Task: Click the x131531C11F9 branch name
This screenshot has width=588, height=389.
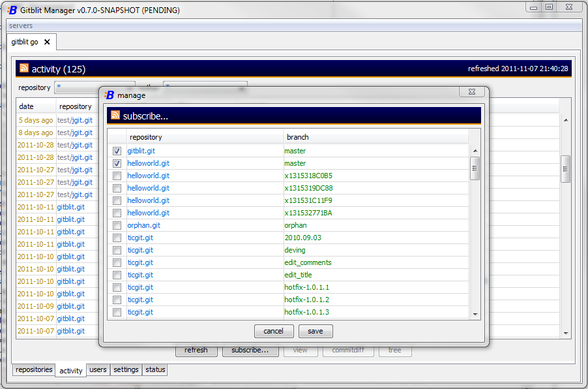Action: [308, 200]
